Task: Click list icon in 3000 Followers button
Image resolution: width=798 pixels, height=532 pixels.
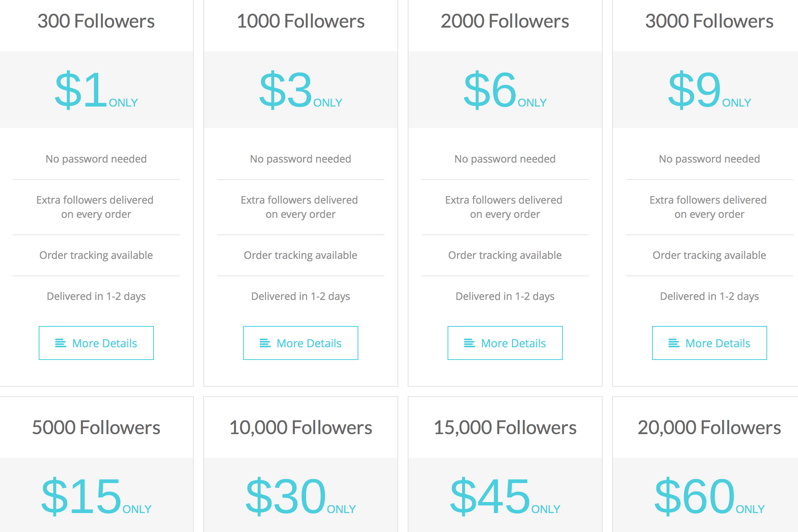Action: click(x=674, y=343)
